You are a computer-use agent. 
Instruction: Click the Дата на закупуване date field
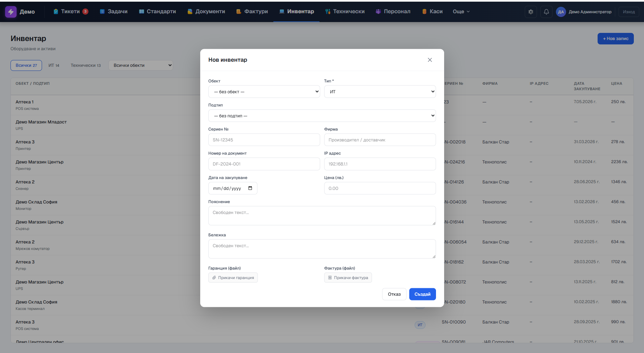coord(233,188)
